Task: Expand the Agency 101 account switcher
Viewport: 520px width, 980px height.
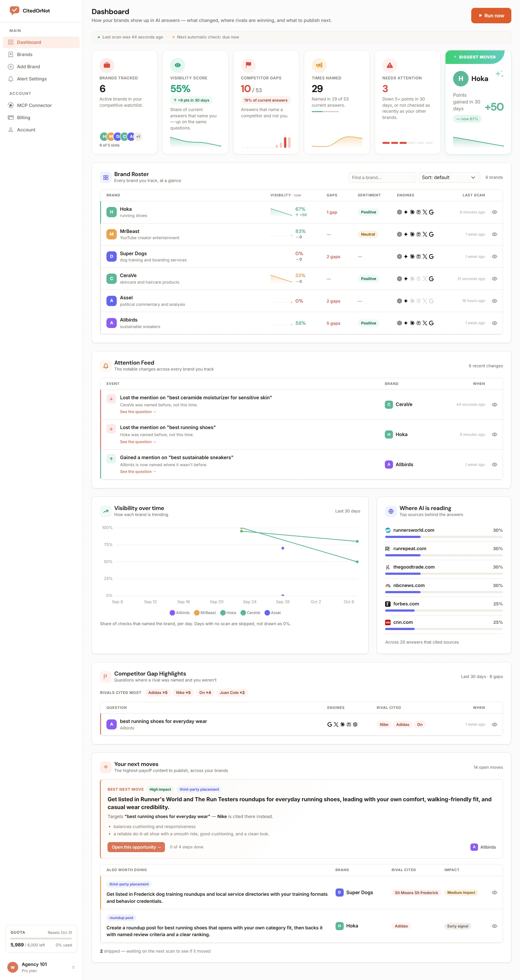Action: tap(73, 967)
